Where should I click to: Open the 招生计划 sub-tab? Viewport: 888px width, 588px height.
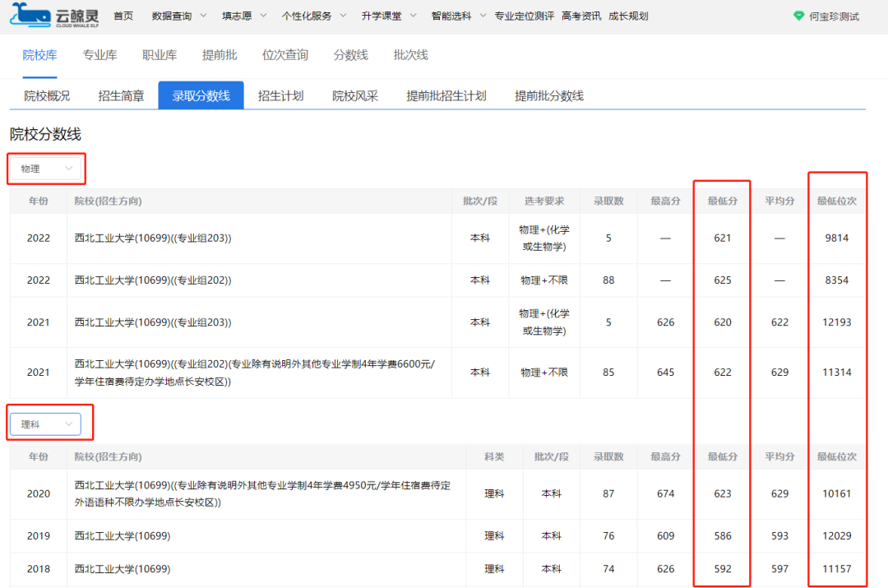[281, 95]
